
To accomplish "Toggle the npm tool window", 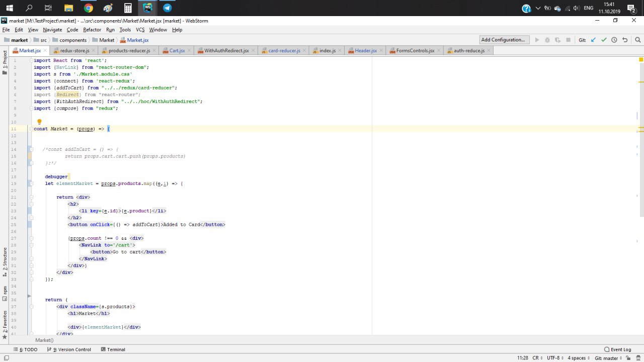I will [x=5, y=293].
